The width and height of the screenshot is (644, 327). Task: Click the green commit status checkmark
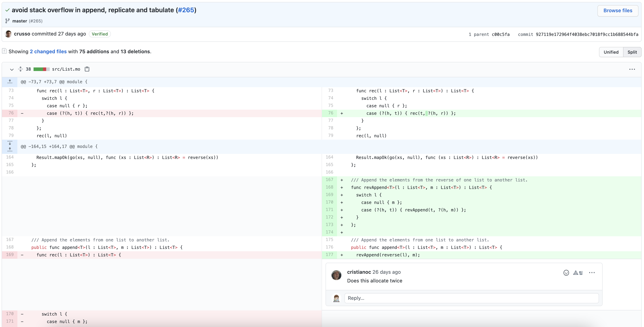point(7,10)
